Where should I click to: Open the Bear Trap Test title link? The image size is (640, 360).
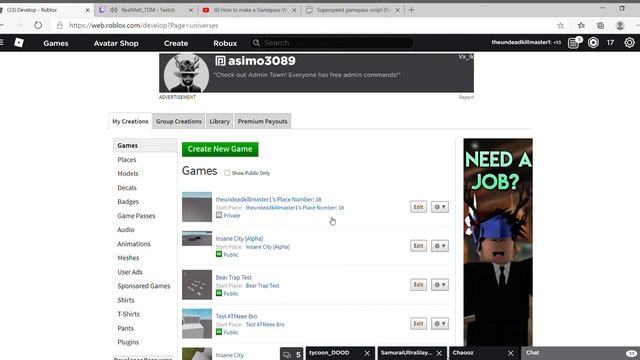(233, 277)
